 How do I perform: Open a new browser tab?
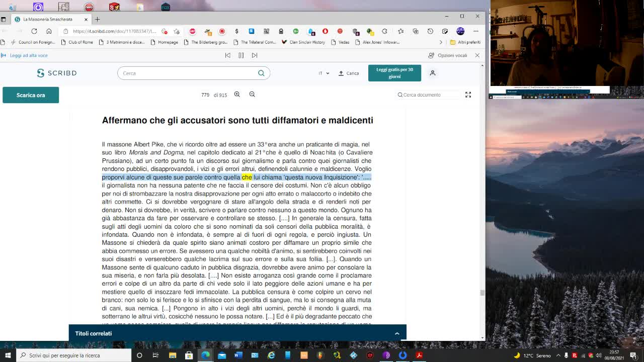(98, 19)
